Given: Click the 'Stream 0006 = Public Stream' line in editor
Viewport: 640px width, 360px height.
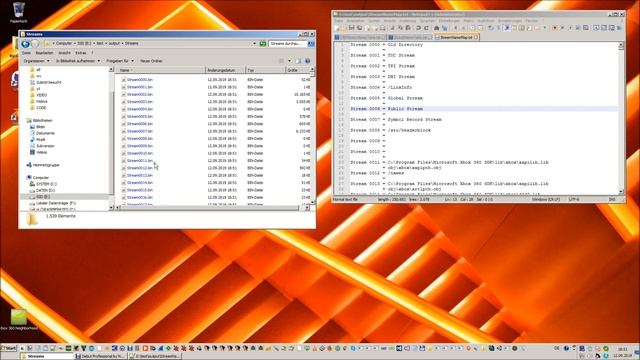Looking at the screenshot, I should coord(387,109).
